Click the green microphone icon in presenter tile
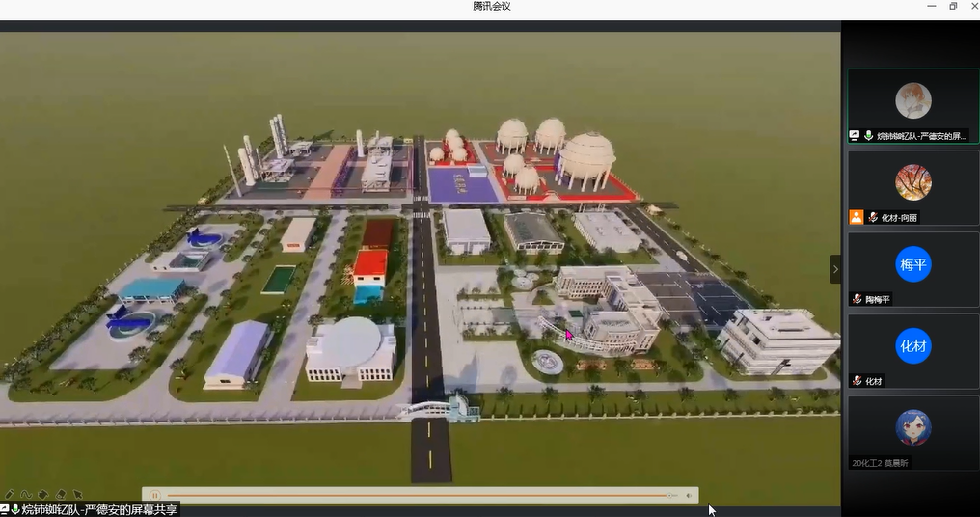Image resolution: width=980 pixels, height=517 pixels. point(869,136)
